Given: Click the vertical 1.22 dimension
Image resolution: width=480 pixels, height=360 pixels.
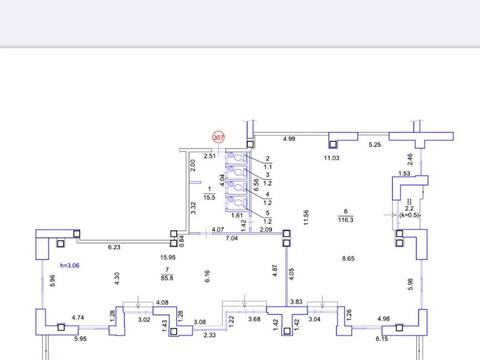Looking at the screenshot, I should pyautogui.click(x=232, y=321).
